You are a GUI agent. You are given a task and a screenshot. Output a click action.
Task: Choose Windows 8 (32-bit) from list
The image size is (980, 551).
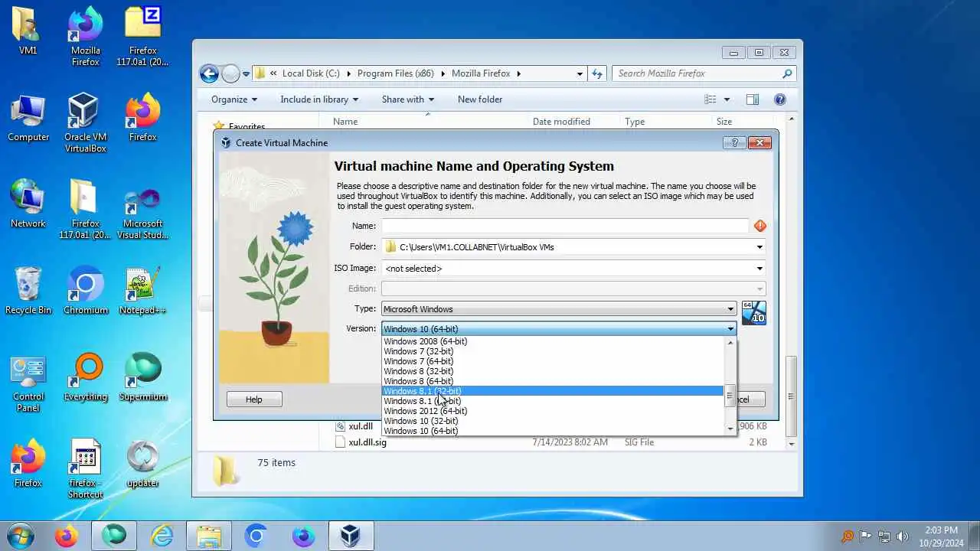tap(552, 371)
